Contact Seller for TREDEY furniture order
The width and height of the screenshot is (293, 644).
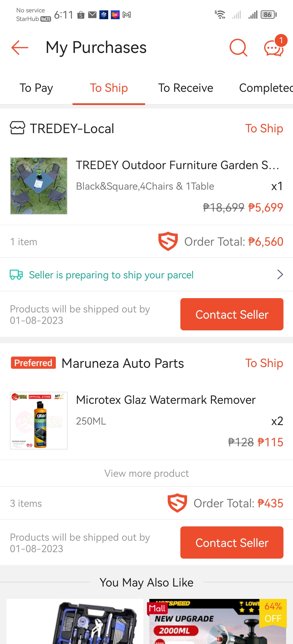click(232, 314)
